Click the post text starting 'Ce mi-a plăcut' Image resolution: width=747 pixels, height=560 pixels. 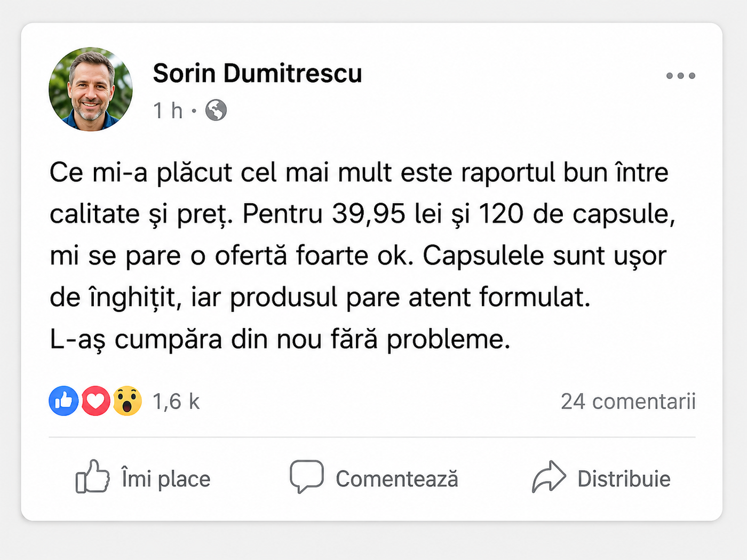click(363, 255)
